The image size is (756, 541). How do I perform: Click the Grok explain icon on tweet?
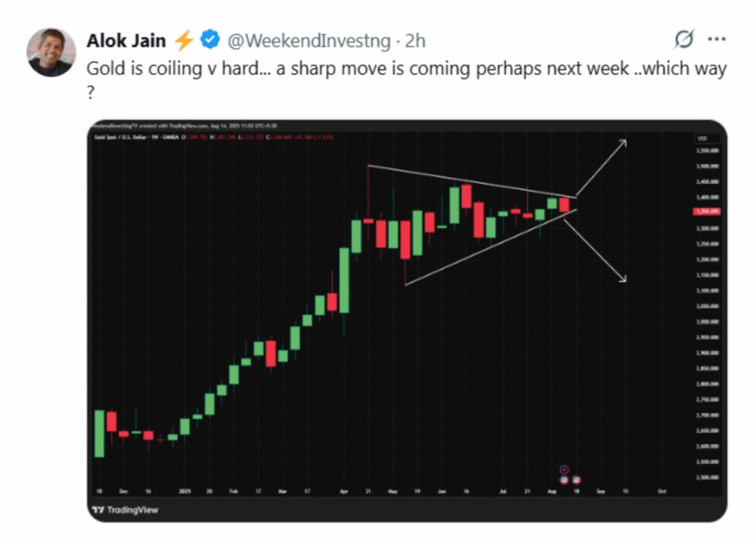(x=684, y=40)
